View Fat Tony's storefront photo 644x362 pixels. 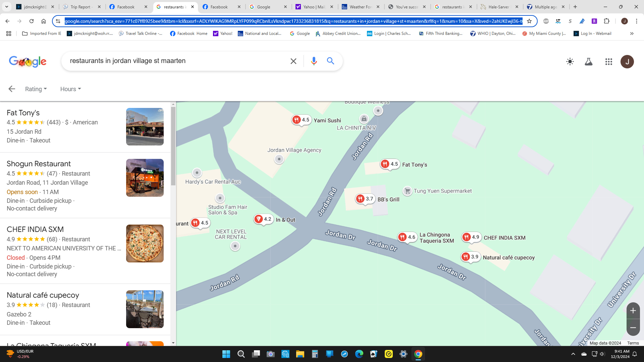(x=145, y=127)
